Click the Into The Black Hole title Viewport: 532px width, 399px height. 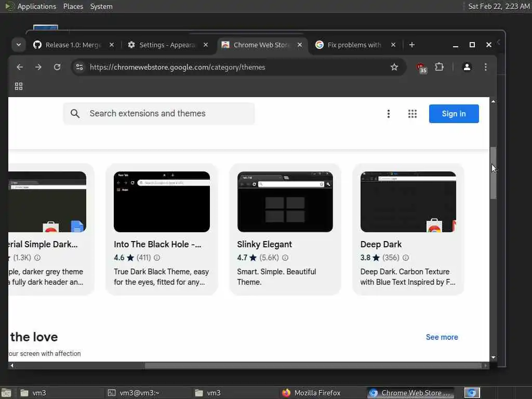pyautogui.click(x=157, y=244)
